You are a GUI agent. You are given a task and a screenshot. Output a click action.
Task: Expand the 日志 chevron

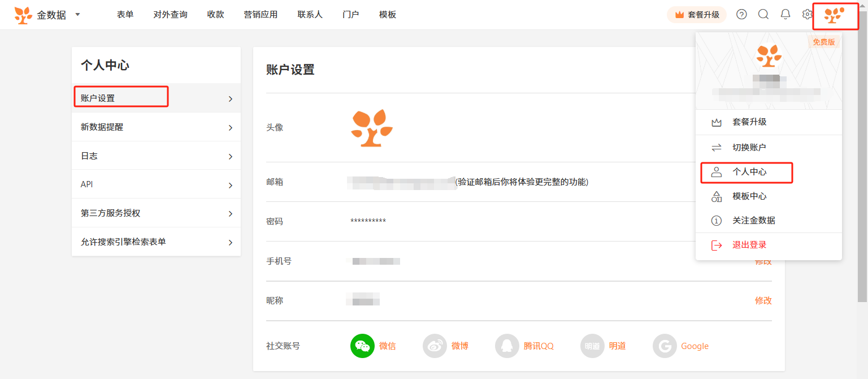click(230, 157)
